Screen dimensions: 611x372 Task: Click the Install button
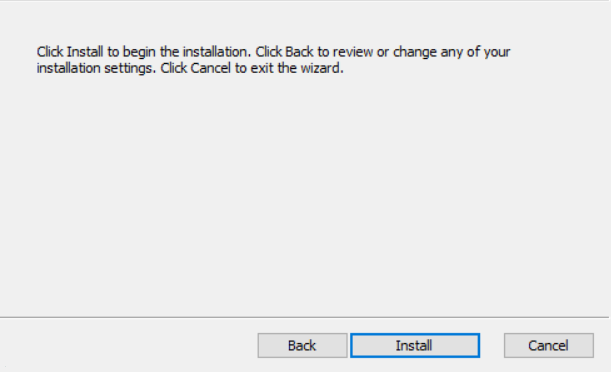415,345
